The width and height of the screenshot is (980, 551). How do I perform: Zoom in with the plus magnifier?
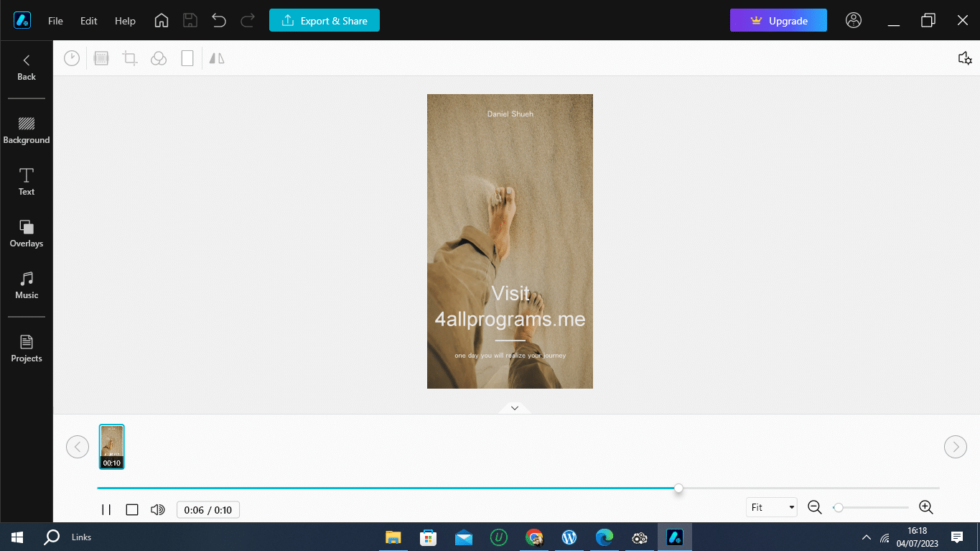(926, 507)
